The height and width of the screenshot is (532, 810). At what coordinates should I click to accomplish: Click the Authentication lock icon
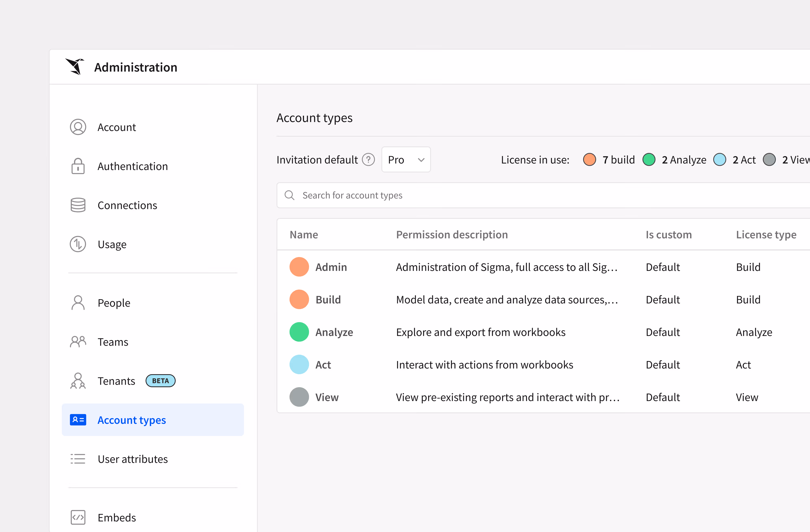click(x=78, y=166)
